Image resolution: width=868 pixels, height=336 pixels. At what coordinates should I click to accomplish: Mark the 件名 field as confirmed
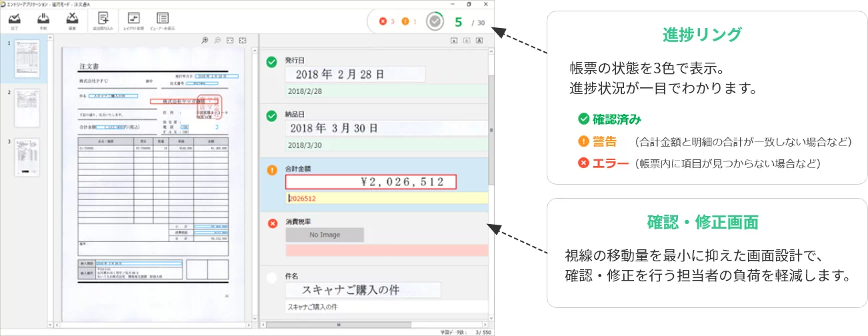point(271,278)
